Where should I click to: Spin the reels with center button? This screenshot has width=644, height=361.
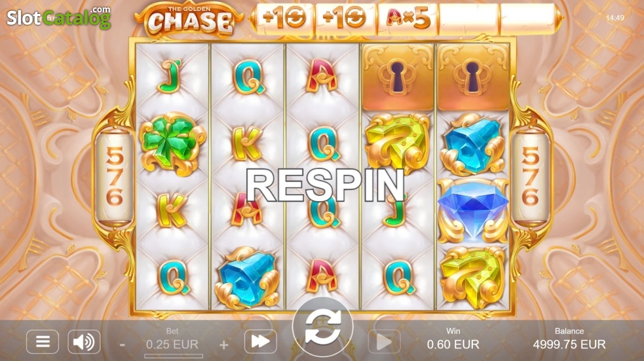[323, 327]
